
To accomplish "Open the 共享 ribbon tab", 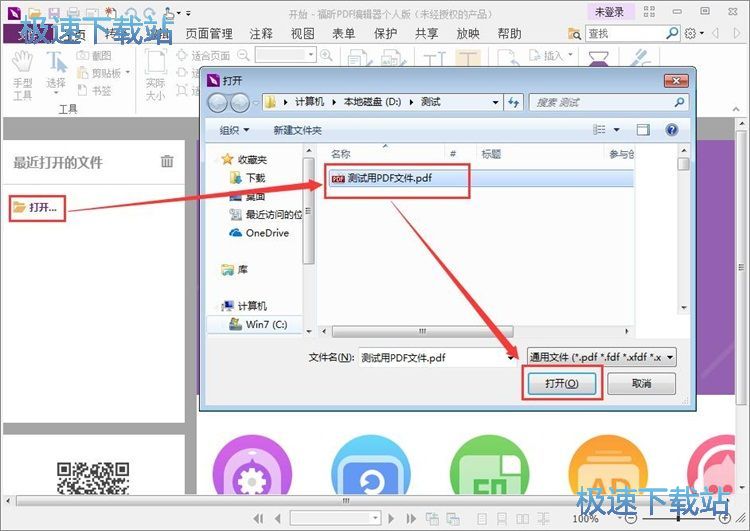I will (427, 33).
